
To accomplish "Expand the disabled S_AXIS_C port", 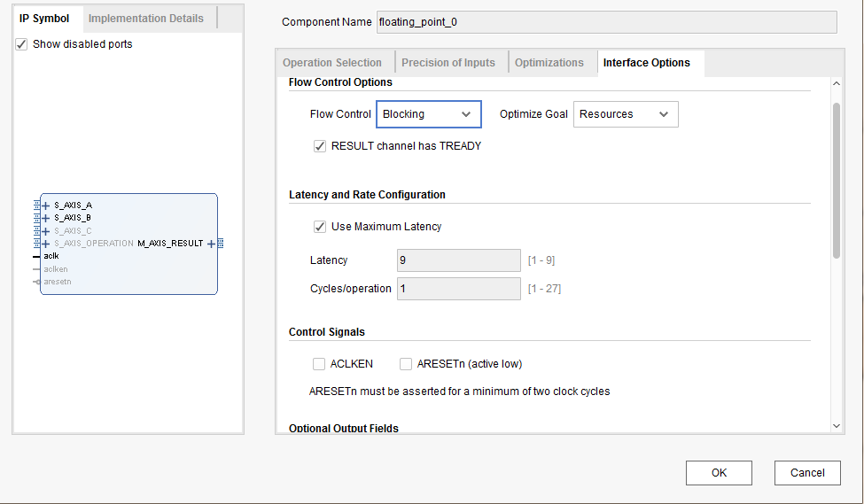I will coord(46,231).
